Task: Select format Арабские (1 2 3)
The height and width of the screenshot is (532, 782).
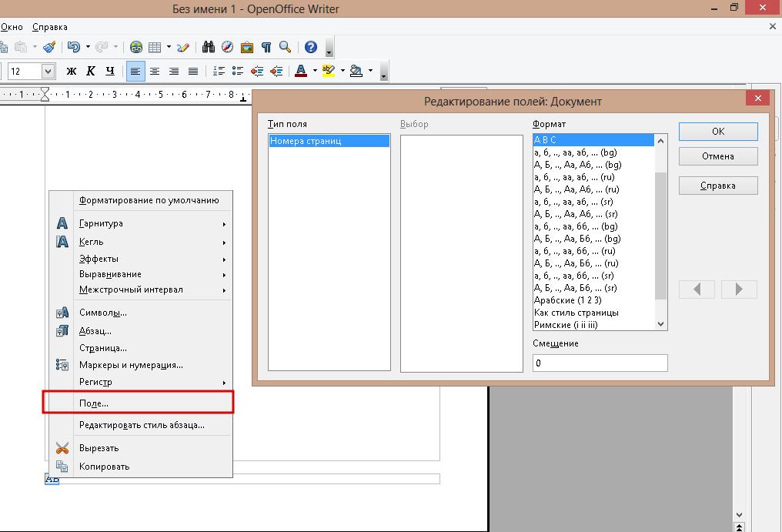Action: pyautogui.click(x=593, y=300)
